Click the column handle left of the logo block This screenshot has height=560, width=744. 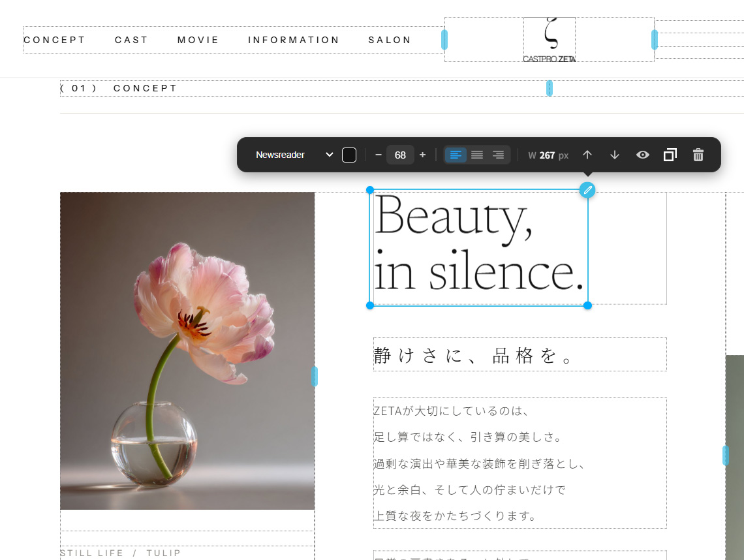444,40
